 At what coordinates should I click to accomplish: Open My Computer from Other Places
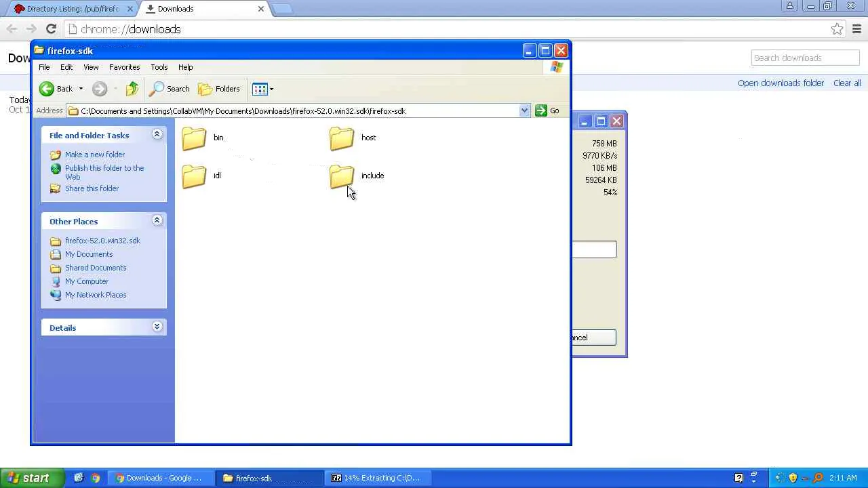pyautogui.click(x=87, y=281)
